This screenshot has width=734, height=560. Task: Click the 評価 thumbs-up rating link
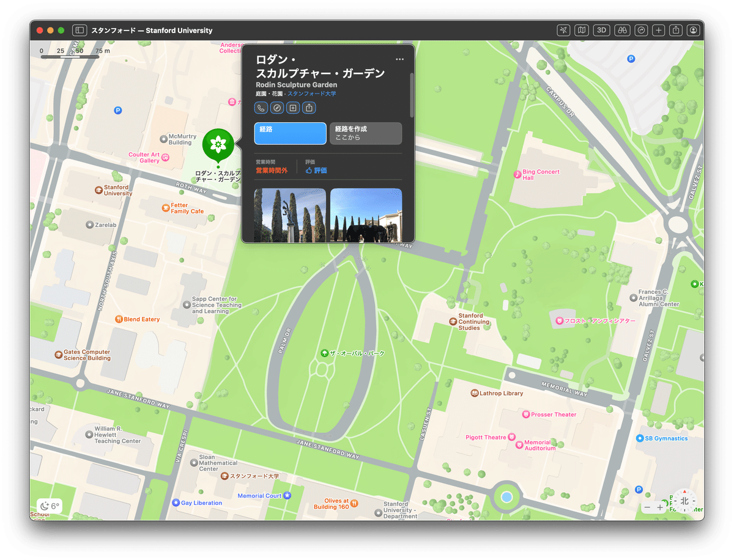tap(316, 171)
